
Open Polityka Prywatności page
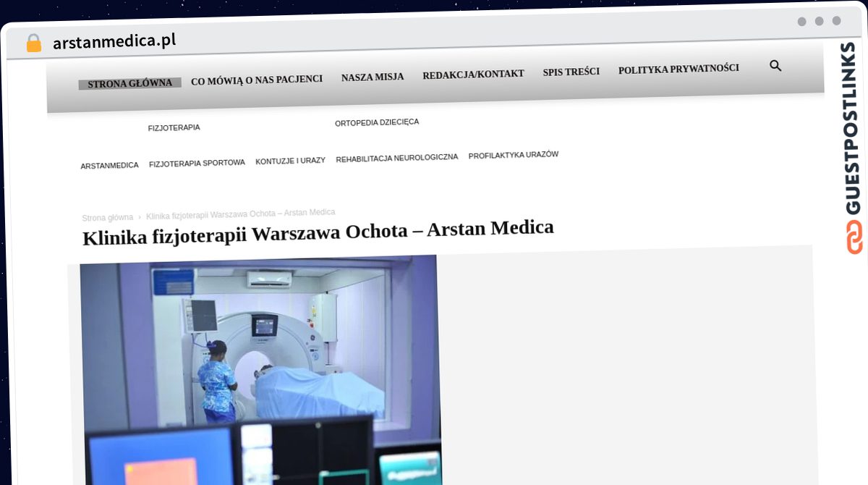[x=678, y=69]
